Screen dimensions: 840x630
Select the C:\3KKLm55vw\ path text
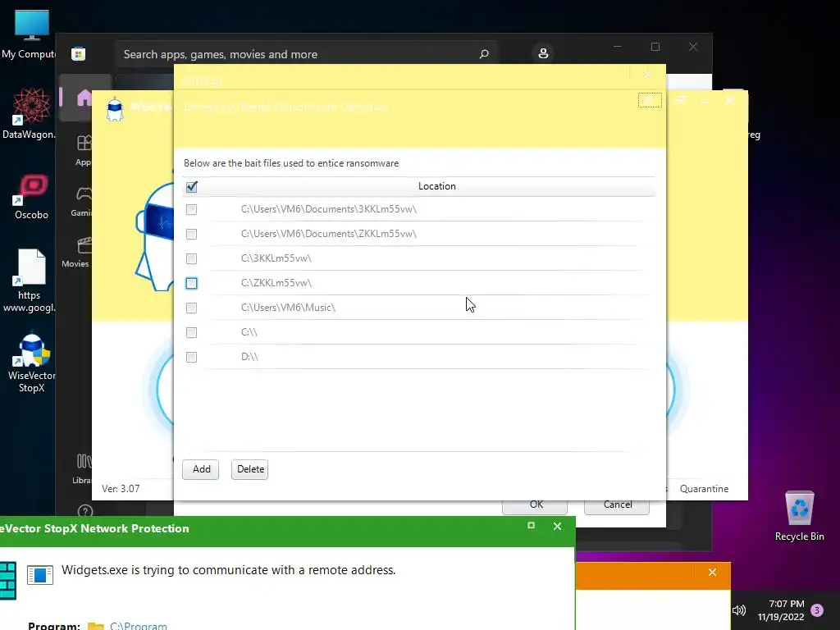click(x=276, y=258)
